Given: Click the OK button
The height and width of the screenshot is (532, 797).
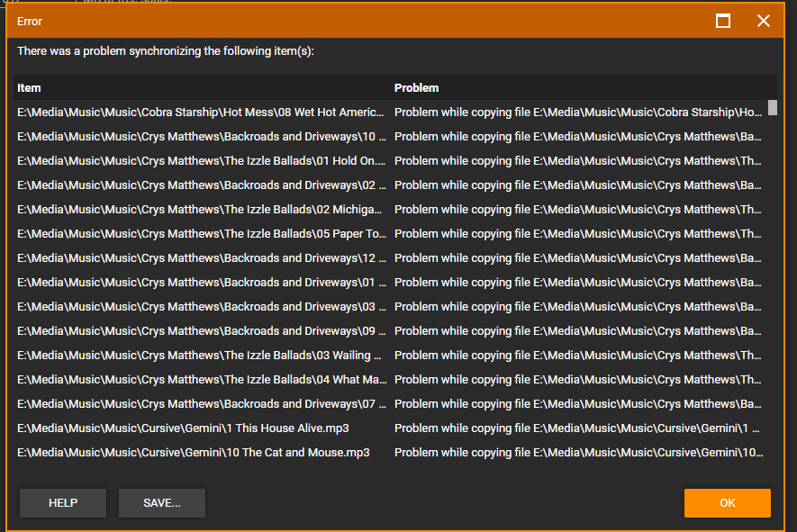Looking at the screenshot, I should 727,503.
